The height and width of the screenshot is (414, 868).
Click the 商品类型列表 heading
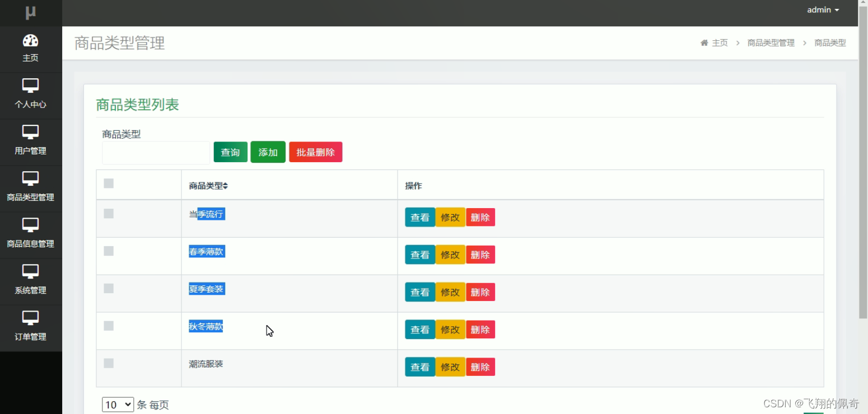click(137, 105)
